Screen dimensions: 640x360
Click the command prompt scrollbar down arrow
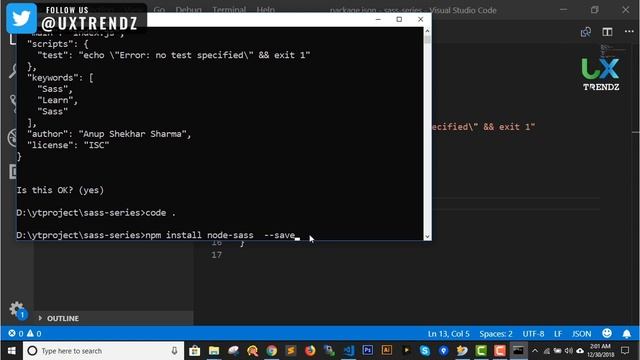pyautogui.click(x=427, y=236)
